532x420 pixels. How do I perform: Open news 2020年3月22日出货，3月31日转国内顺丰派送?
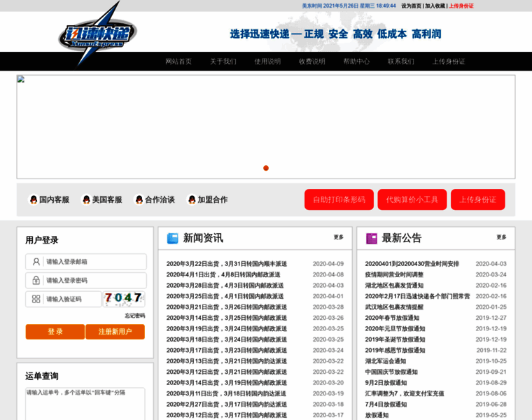point(227,264)
